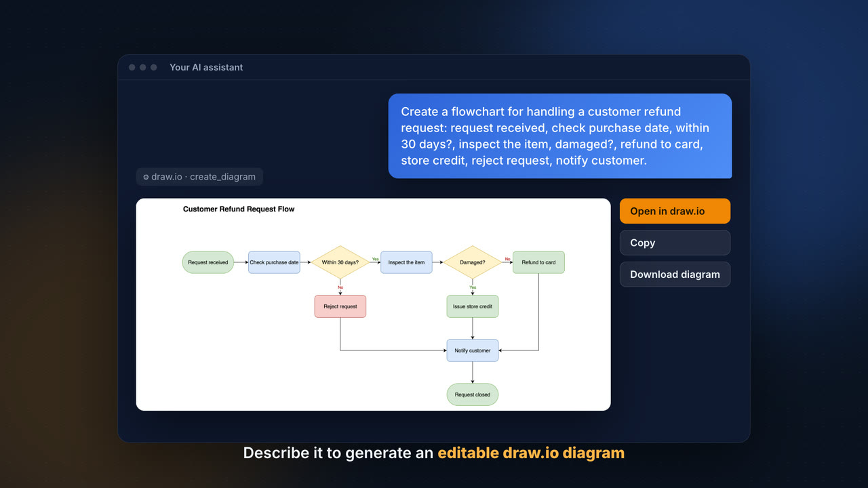Screen dimensions: 868x488
Task: Select the red "Reject request" node
Action: point(340,306)
